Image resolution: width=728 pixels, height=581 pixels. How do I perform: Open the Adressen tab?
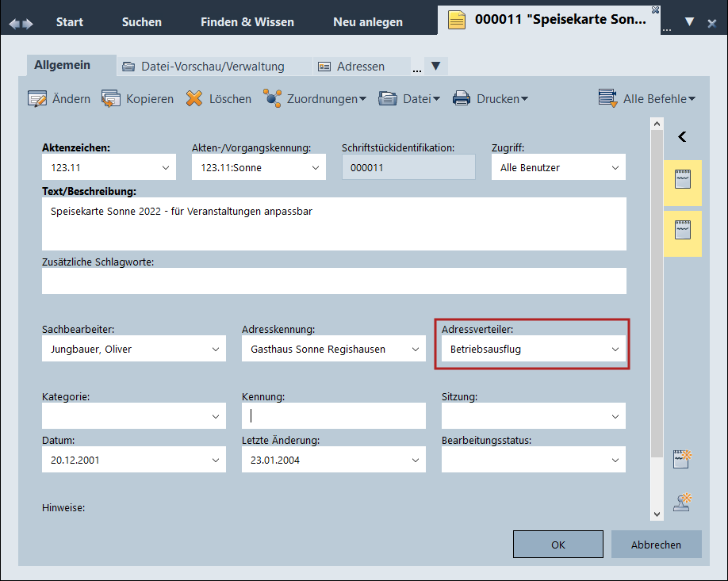tap(351, 67)
